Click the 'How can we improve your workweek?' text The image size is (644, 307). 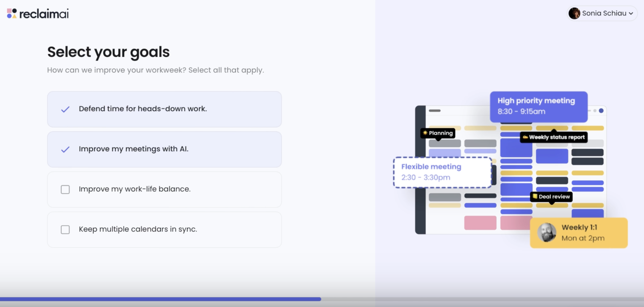tap(117, 70)
